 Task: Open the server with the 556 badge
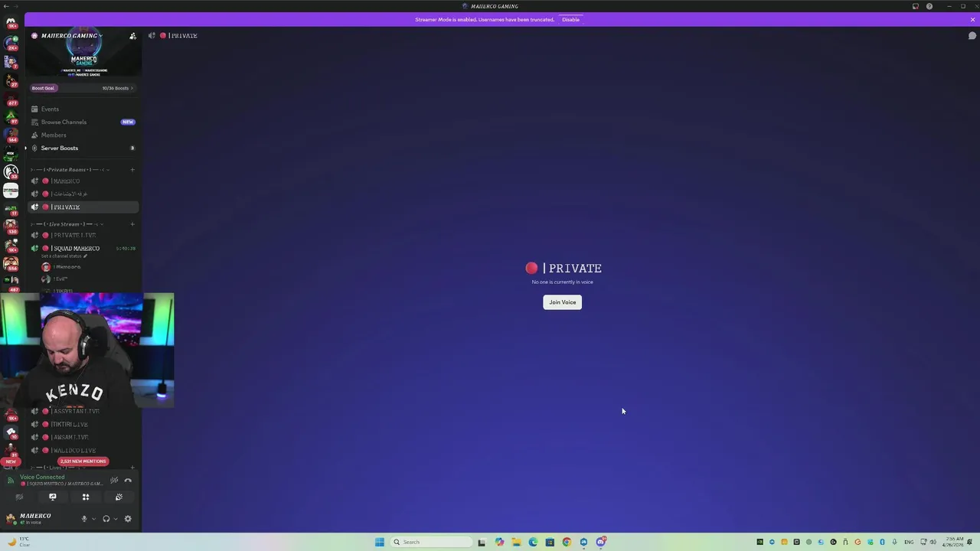[11, 264]
